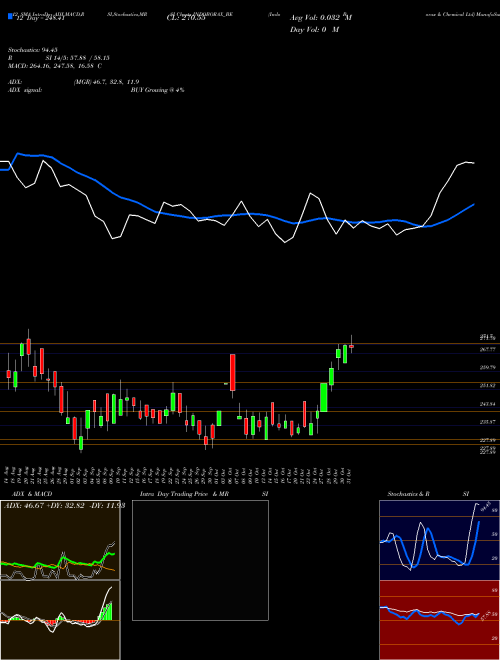Select the 'Avg Vol: 0.032 M' text
The width and height of the screenshot is (500, 660).
[321, 18]
